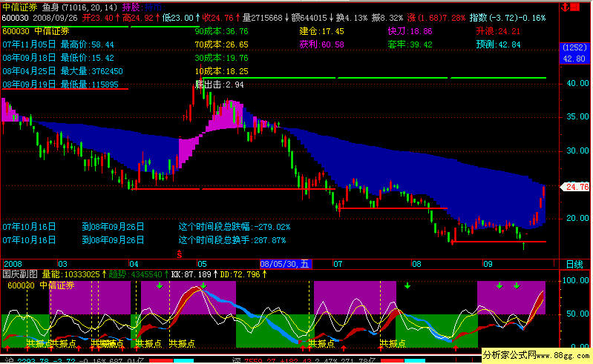Click the 升浪:24.21 value
Screen dimensions: 593x364
498,31
